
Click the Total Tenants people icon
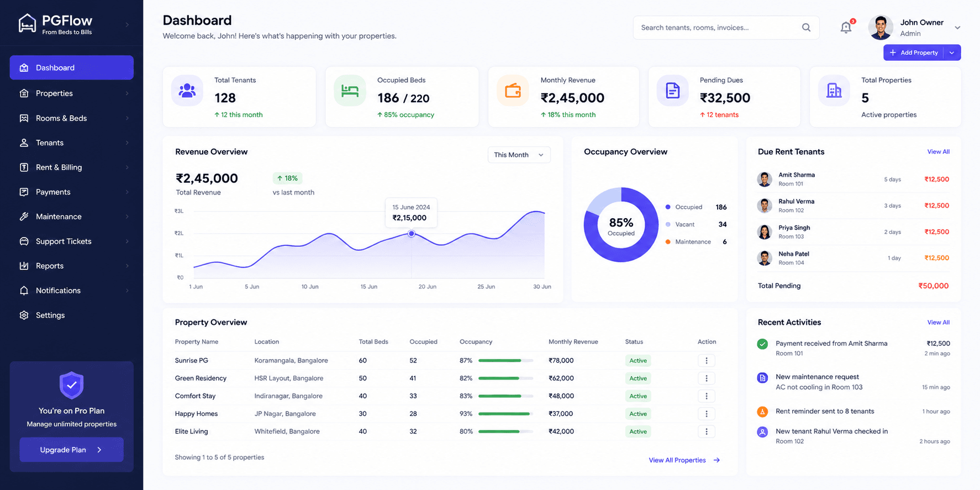click(187, 90)
